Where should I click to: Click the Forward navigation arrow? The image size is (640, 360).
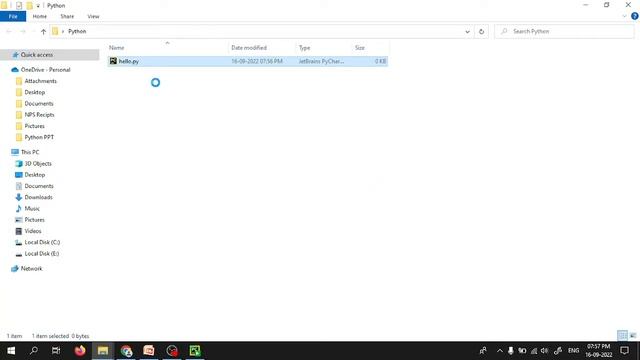[x=23, y=31]
